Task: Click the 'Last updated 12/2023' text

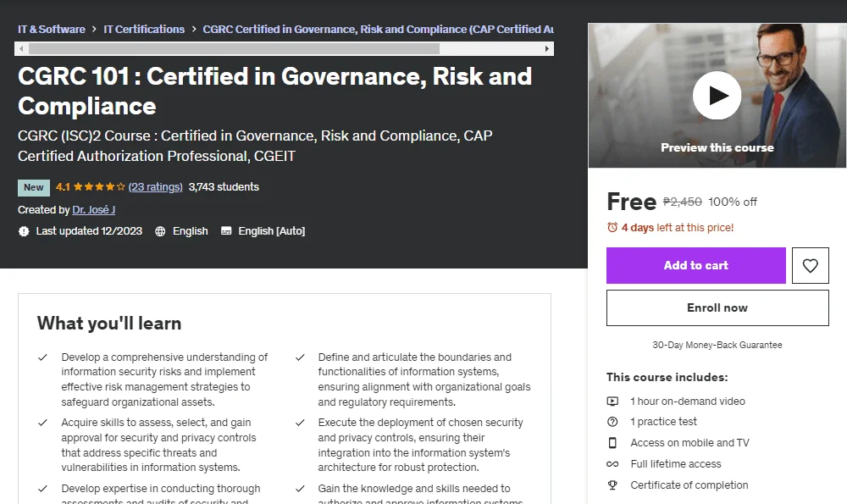Action: (89, 231)
